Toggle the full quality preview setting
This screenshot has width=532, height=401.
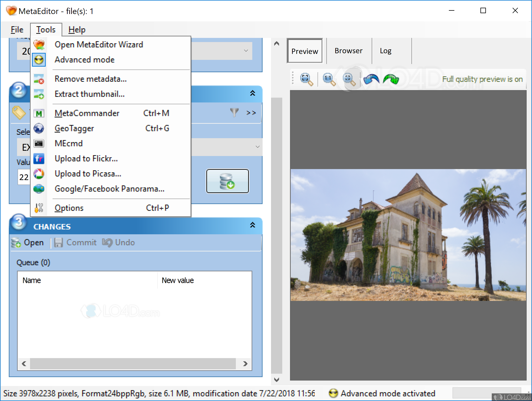coord(482,79)
